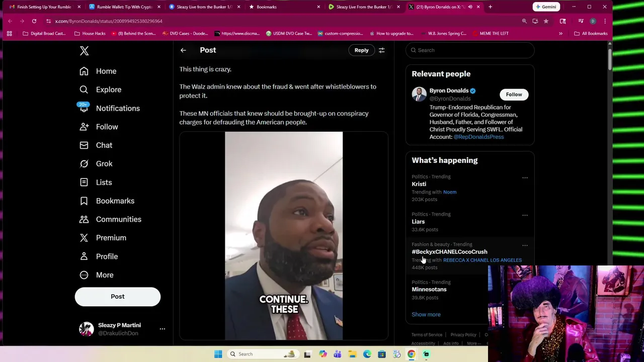644x362 pixels.
Task: Play the Byron Donalds video
Action: pyautogui.click(x=284, y=236)
